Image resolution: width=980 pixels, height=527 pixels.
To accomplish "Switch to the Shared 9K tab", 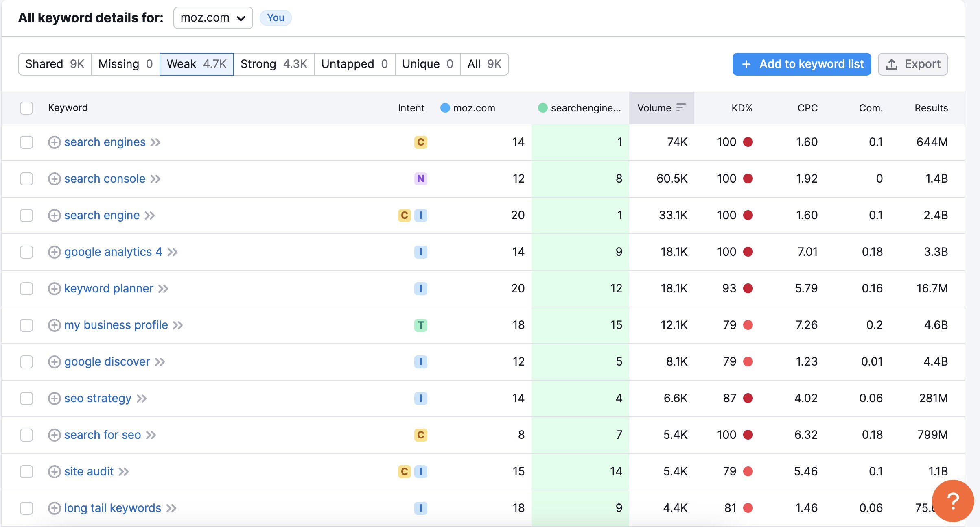I will pos(55,64).
